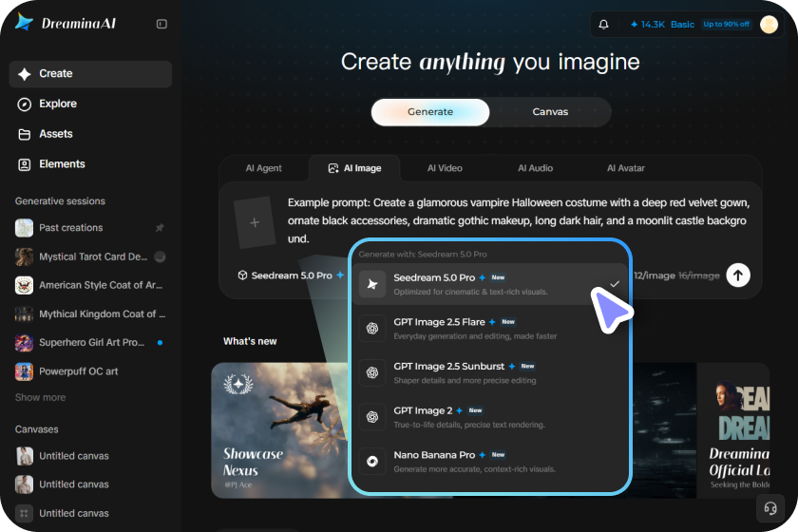Open the Seedream 5.0 Pro model selector
This screenshot has width=798, height=532.
[291, 275]
